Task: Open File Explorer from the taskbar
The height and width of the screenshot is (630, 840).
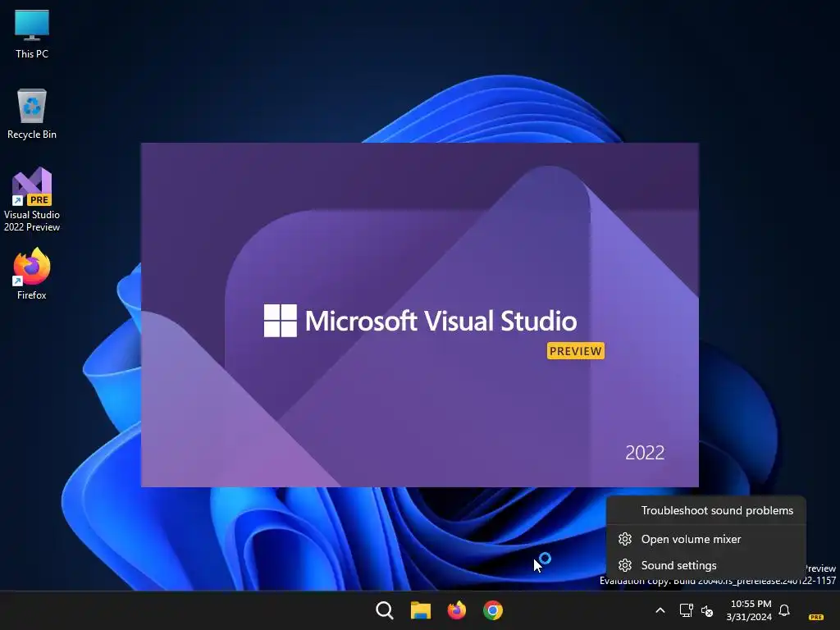Action: coord(421,610)
